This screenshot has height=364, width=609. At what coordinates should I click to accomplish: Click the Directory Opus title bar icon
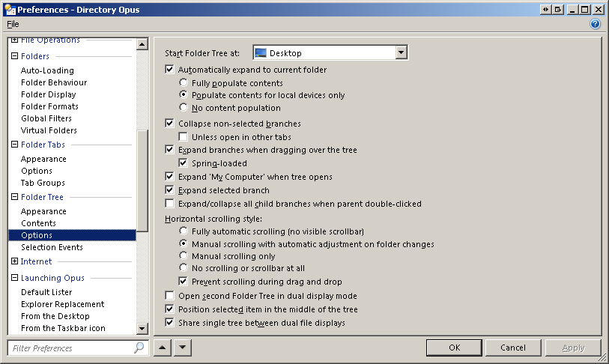(10, 10)
